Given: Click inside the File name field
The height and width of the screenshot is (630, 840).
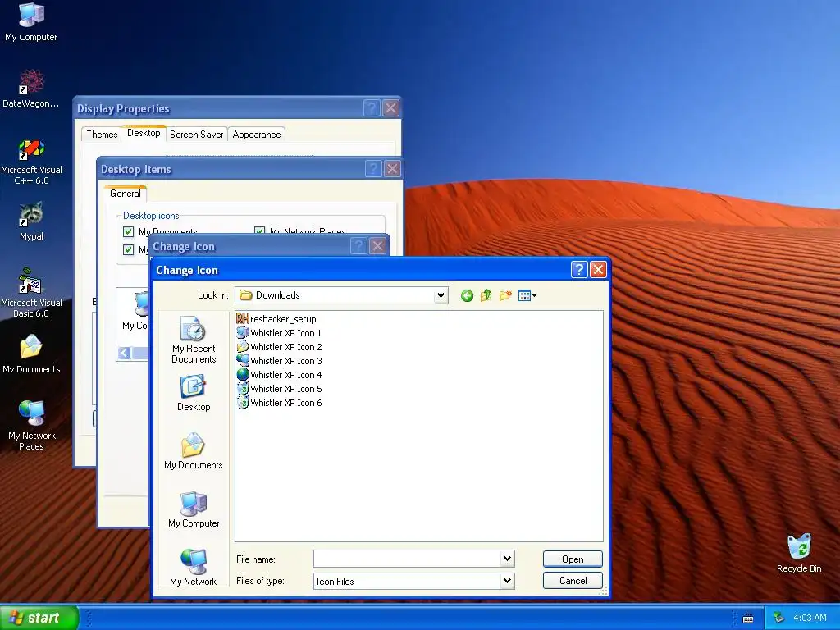Looking at the screenshot, I should [407, 559].
